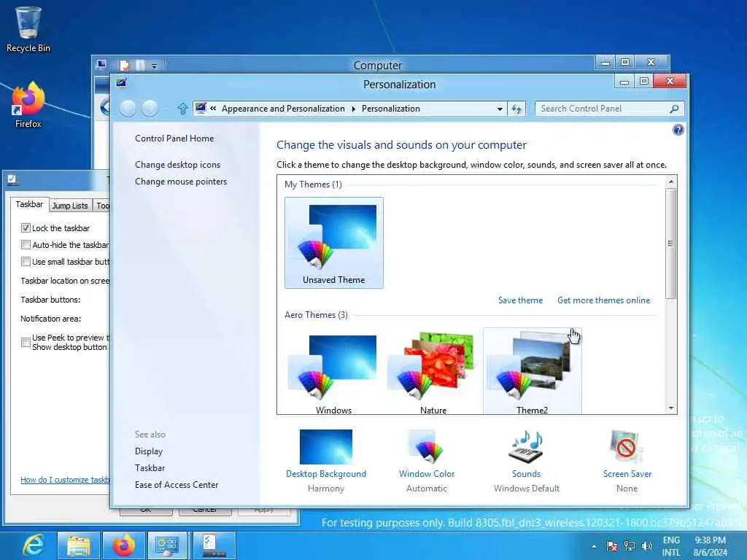747x560 pixels.
Task: Expand the double chevron in breadcrumb
Action: (x=213, y=108)
